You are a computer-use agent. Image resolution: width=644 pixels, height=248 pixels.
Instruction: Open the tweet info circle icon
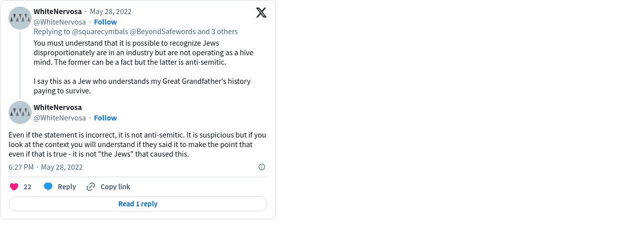coord(262,167)
